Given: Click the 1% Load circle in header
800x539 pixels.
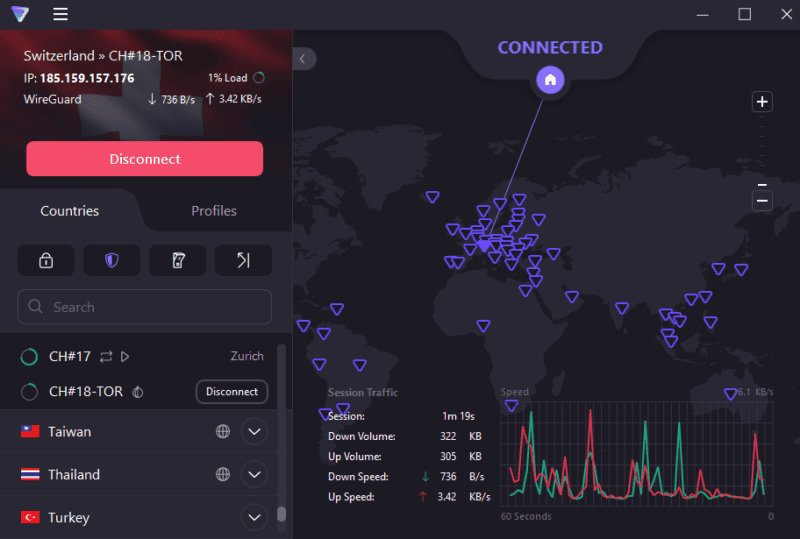Looking at the screenshot, I should [259, 78].
